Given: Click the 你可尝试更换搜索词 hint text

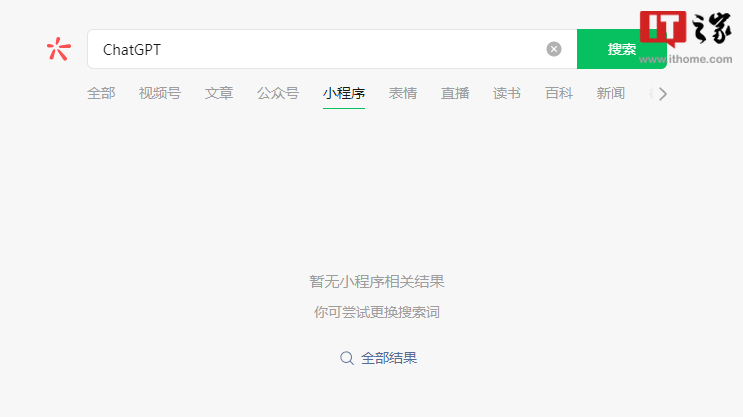Looking at the screenshot, I should pyautogui.click(x=377, y=312).
